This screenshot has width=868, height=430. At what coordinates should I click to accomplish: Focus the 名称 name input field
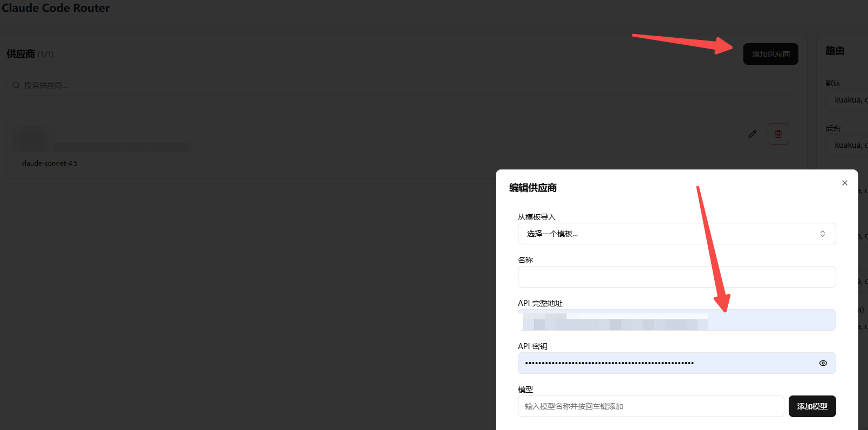click(x=677, y=277)
